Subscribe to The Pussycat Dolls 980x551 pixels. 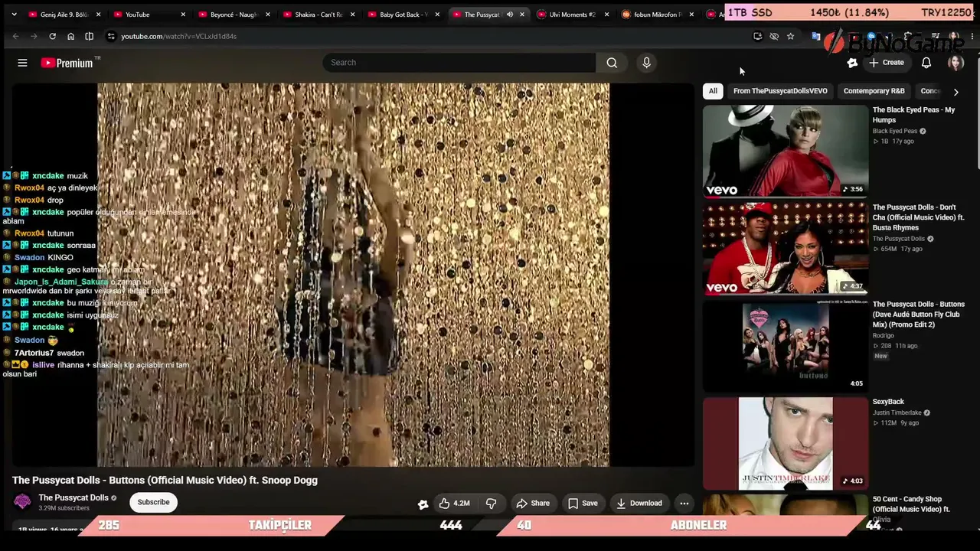coord(153,502)
